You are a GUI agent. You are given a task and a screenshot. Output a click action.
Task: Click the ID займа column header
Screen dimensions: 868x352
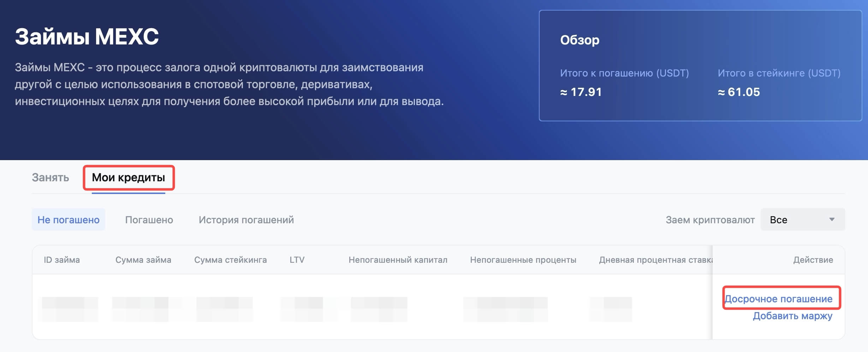click(x=62, y=260)
